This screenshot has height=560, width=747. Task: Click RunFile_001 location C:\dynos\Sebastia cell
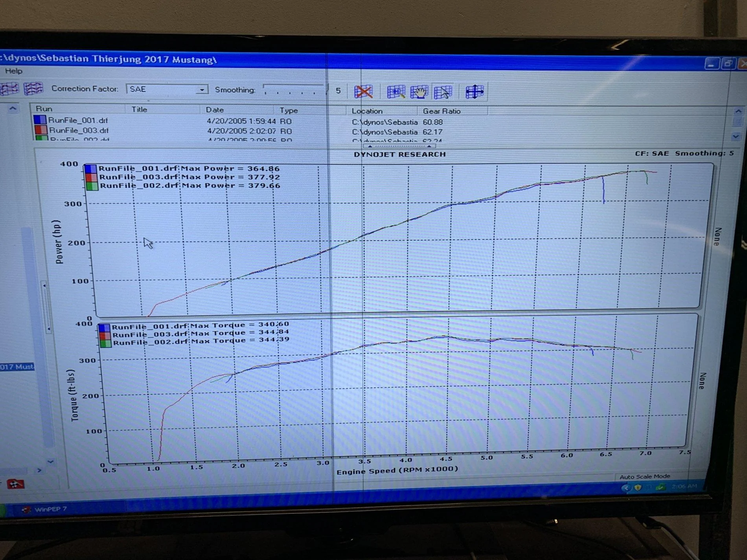pyautogui.click(x=385, y=122)
